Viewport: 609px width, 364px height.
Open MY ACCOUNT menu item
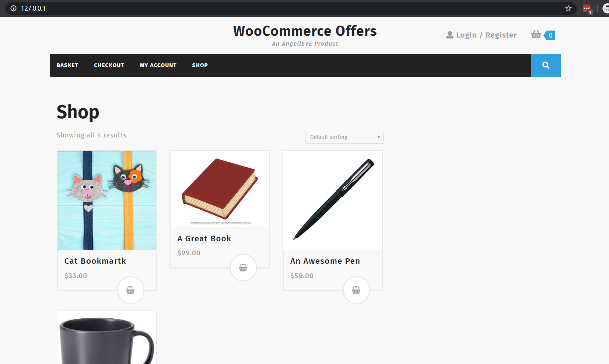pyautogui.click(x=158, y=65)
